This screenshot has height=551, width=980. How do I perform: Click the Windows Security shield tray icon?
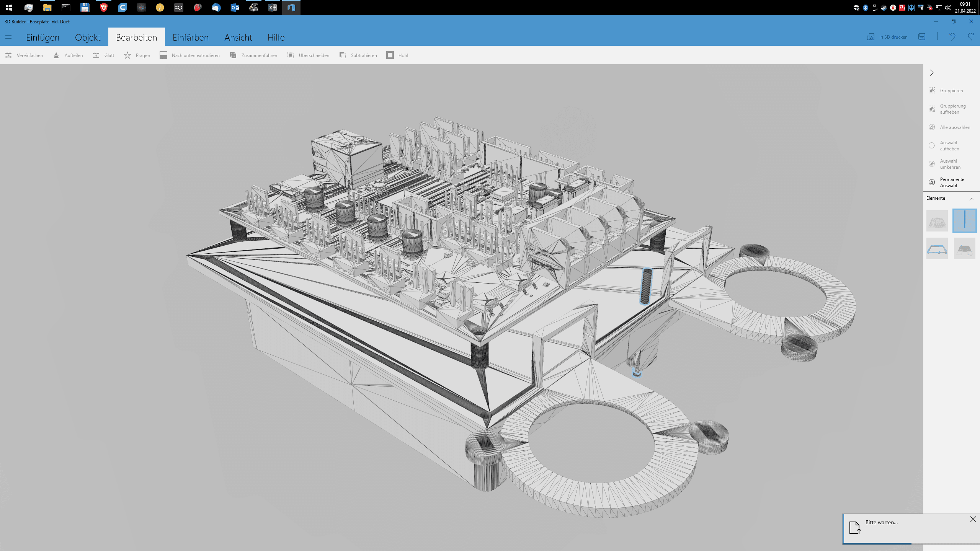(856, 8)
